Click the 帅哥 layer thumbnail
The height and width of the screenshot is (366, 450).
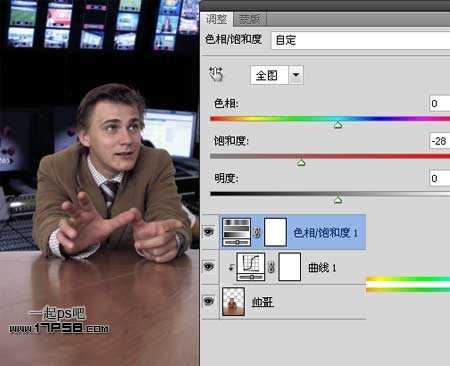pos(233,302)
